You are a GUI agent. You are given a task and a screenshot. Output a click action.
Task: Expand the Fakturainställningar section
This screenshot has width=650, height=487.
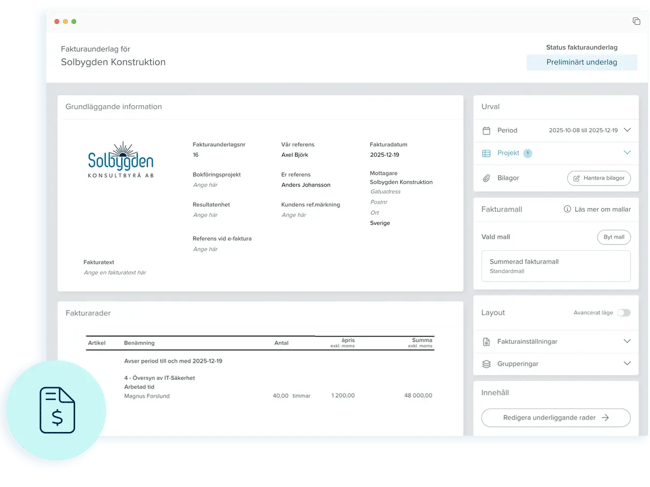point(627,341)
